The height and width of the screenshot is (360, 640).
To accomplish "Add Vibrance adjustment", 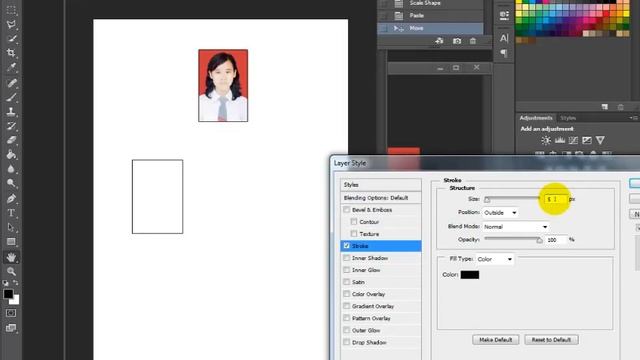I will 600,140.
